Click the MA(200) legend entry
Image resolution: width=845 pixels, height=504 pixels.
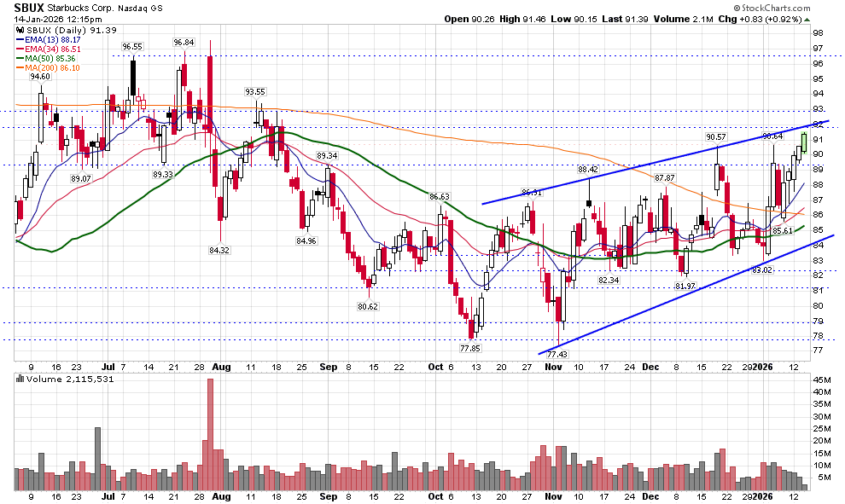pos(54,68)
